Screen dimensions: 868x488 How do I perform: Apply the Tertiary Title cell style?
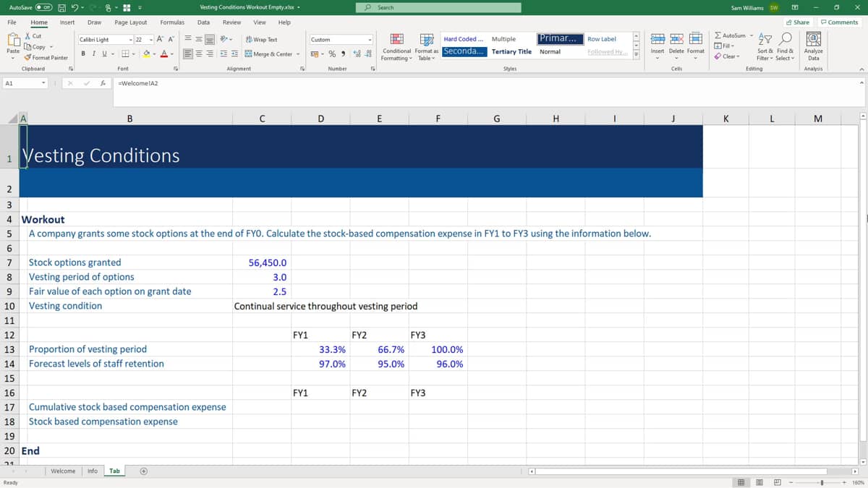point(511,52)
